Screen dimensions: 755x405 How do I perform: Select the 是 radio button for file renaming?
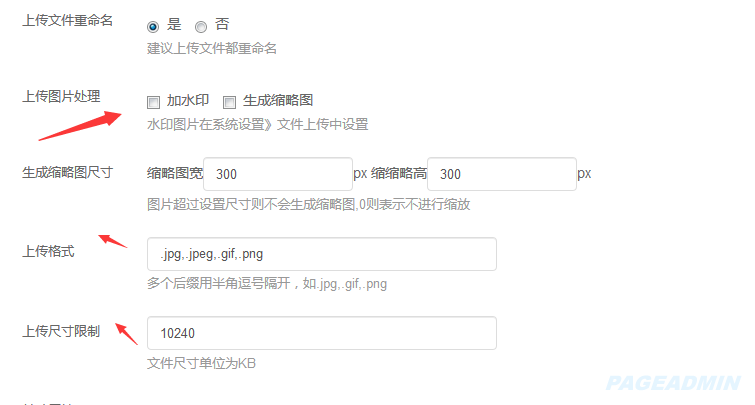153,26
